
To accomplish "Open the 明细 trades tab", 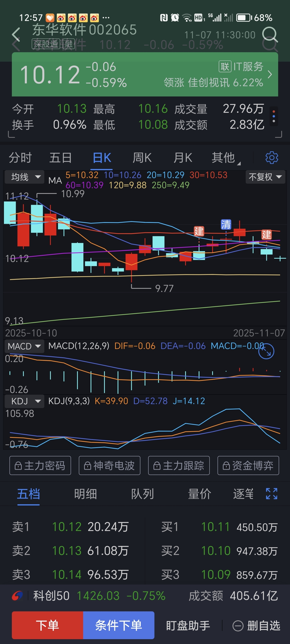I will 86,494.
